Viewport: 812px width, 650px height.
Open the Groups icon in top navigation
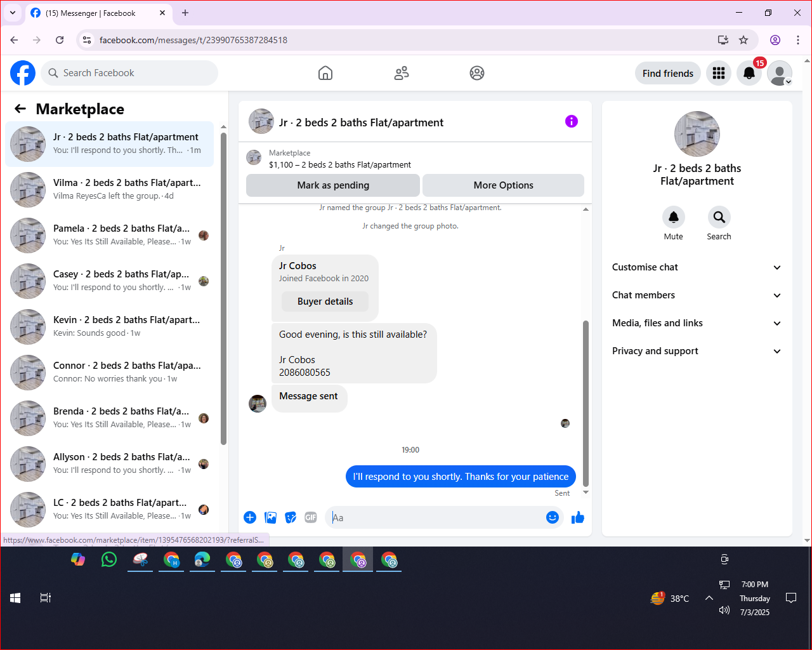[x=477, y=73]
